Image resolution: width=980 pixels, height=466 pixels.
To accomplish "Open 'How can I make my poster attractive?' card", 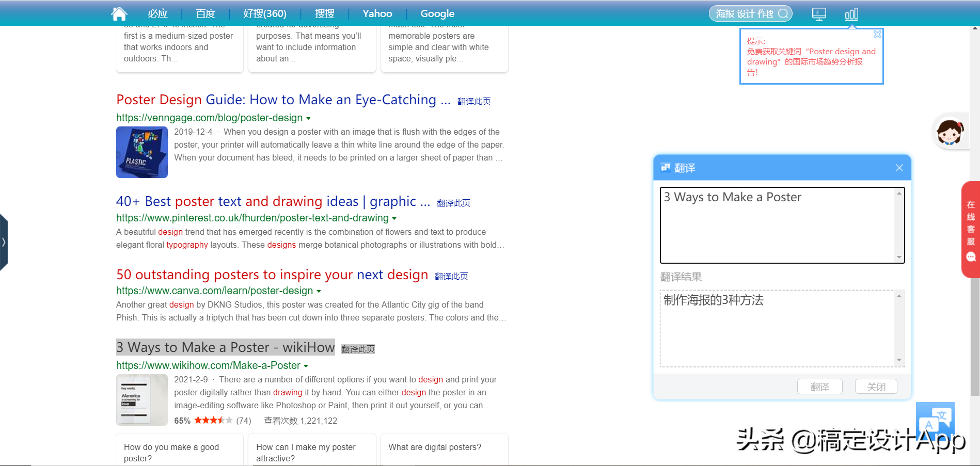I will click(312, 451).
